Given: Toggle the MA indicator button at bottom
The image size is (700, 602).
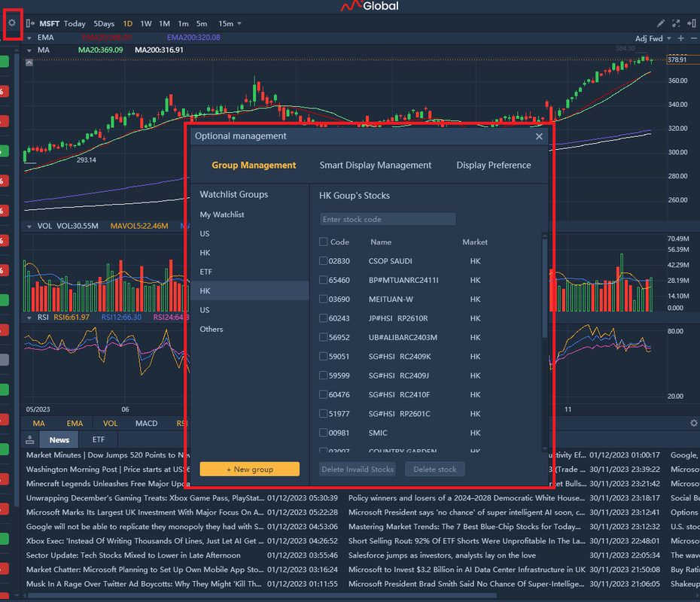Looking at the screenshot, I should tap(39, 423).
